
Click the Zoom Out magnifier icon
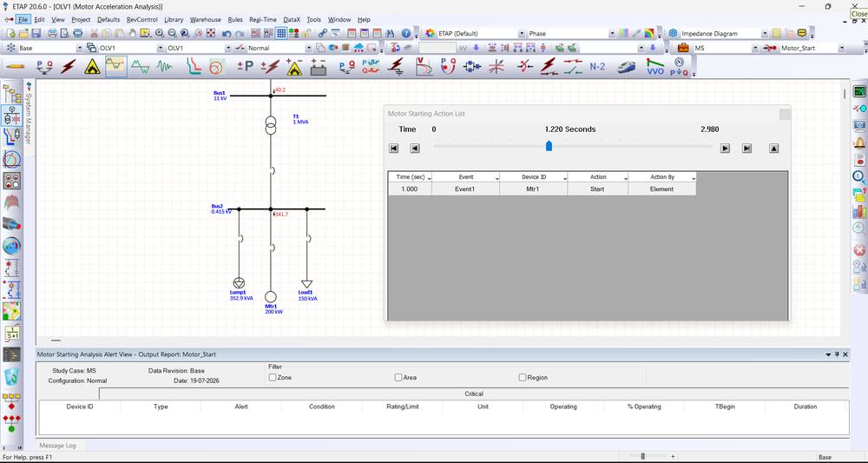(172, 33)
